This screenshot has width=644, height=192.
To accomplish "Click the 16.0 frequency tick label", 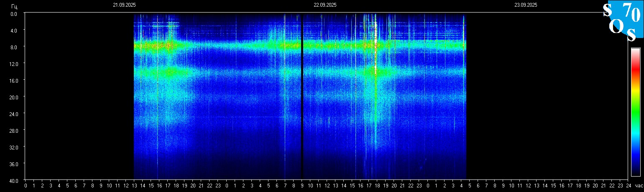I will (x=14, y=80).
